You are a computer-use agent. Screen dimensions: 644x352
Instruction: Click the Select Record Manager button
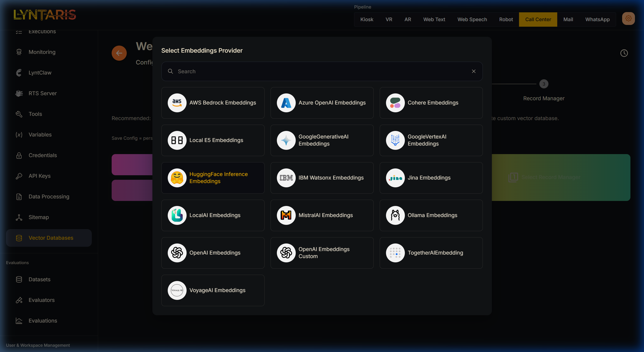click(561, 178)
